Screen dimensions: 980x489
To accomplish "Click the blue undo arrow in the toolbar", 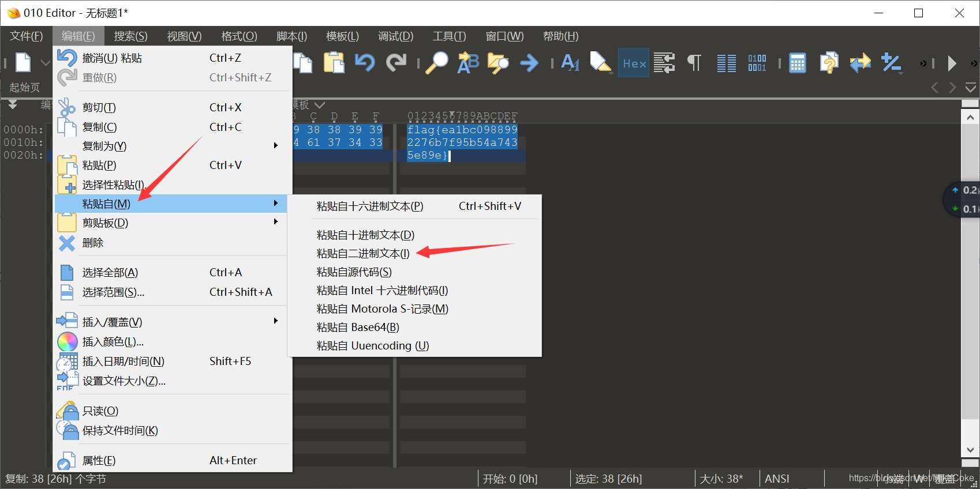I will pyautogui.click(x=364, y=62).
